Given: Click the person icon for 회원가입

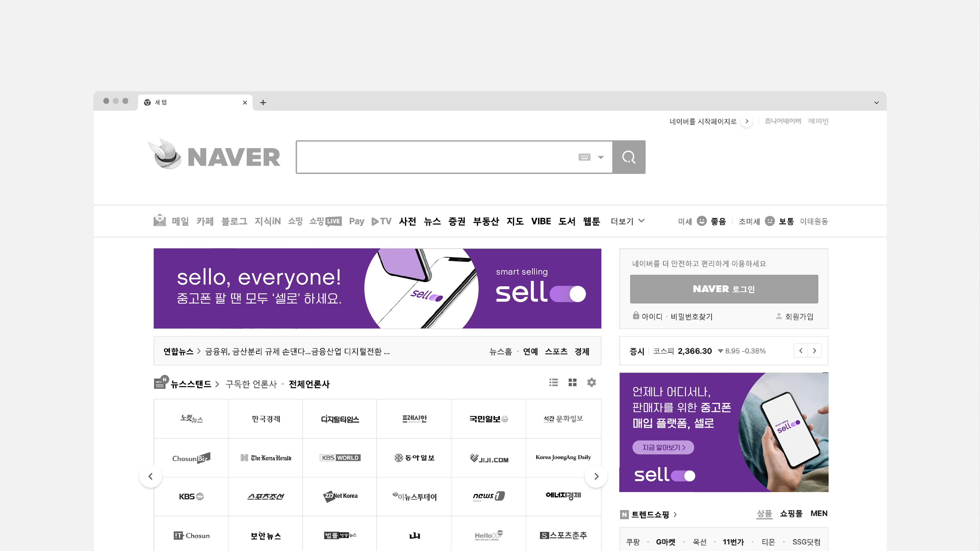Looking at the screenshot, I should (x=779, y=316).
